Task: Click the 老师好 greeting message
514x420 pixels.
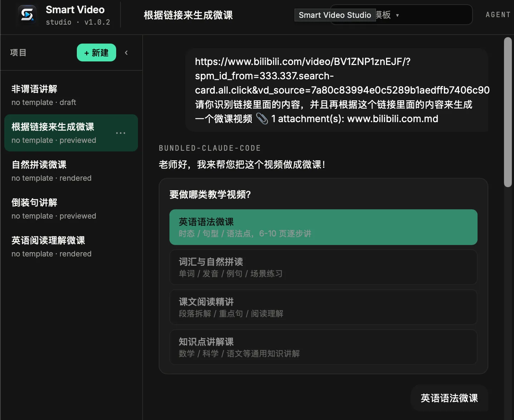Action: [242, 164]
